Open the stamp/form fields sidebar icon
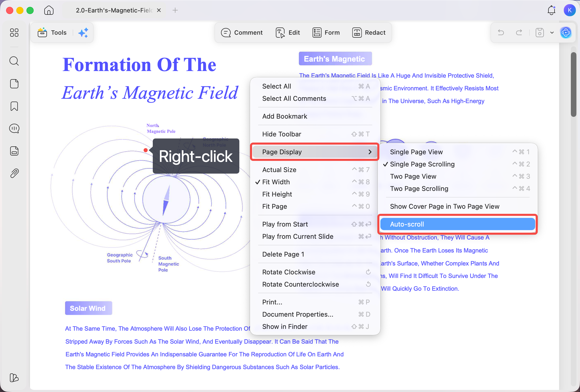 pos(14,151)
